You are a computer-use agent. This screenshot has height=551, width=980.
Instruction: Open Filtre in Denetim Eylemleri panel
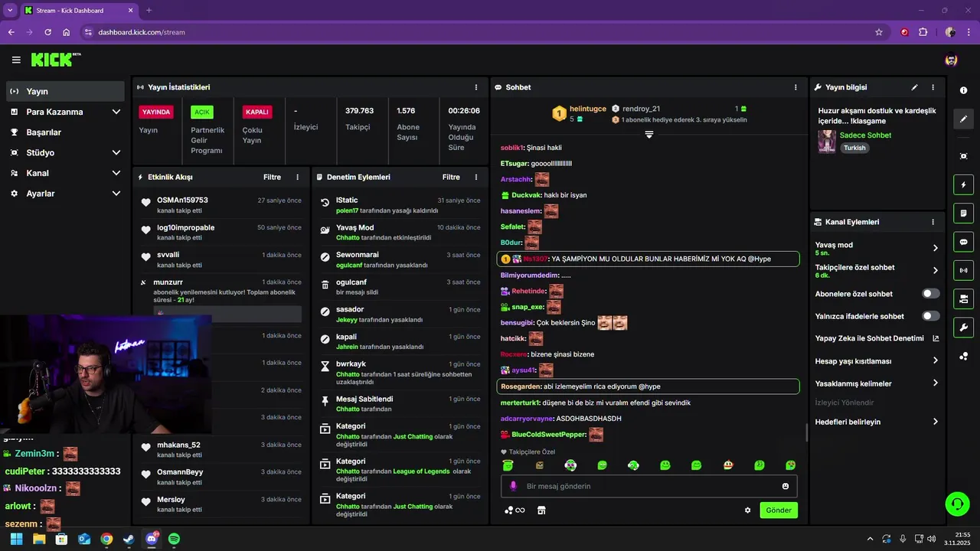click(451, 177)
